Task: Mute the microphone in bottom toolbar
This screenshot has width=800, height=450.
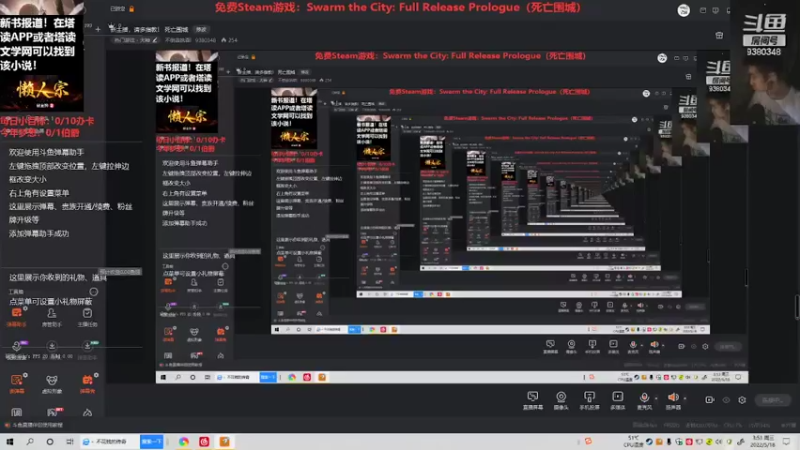Action: point(644,400)
